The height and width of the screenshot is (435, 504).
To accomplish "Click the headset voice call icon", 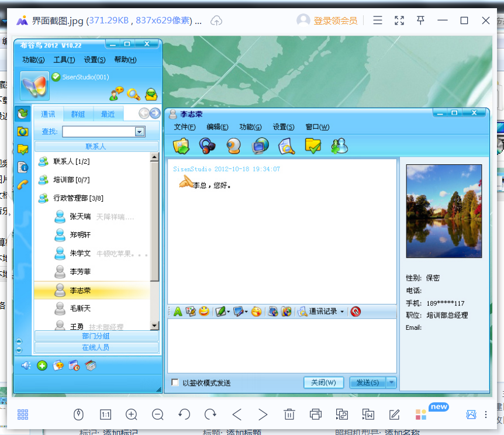I will 207,146.
